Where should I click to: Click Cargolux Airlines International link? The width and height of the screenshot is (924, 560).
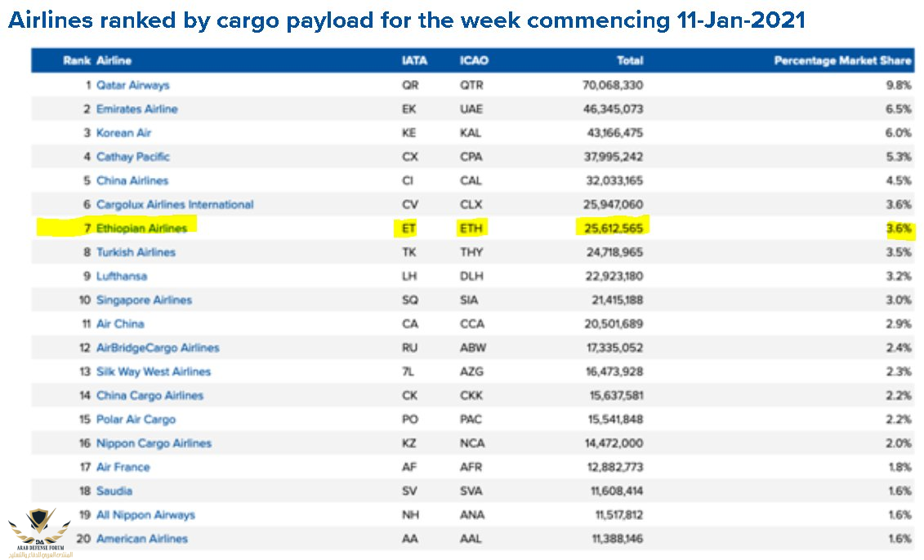175,204
